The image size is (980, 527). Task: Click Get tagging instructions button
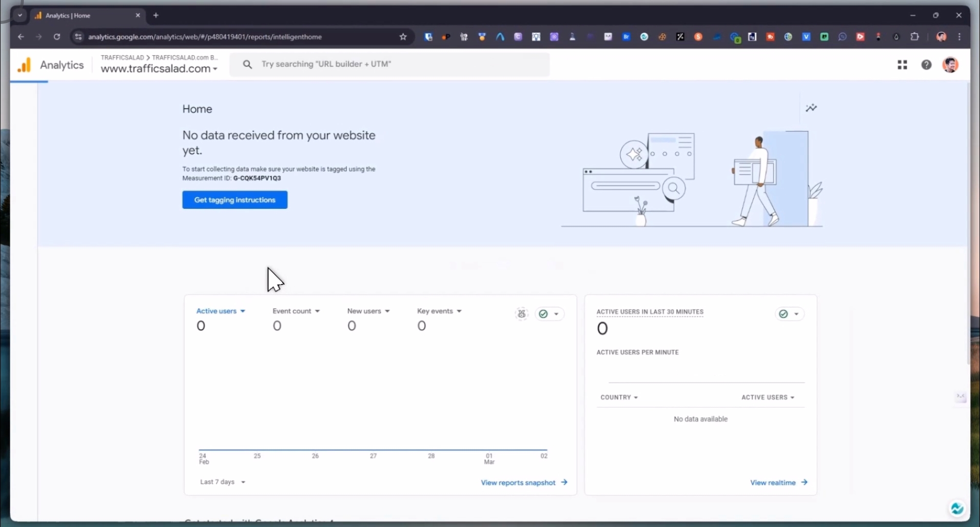coord(235,200)
